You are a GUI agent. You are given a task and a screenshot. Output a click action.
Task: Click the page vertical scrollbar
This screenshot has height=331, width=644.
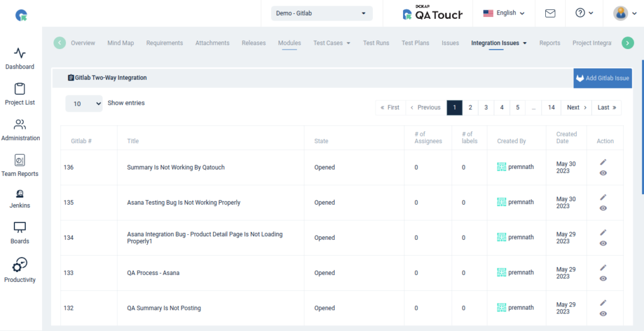pos(641,126)
